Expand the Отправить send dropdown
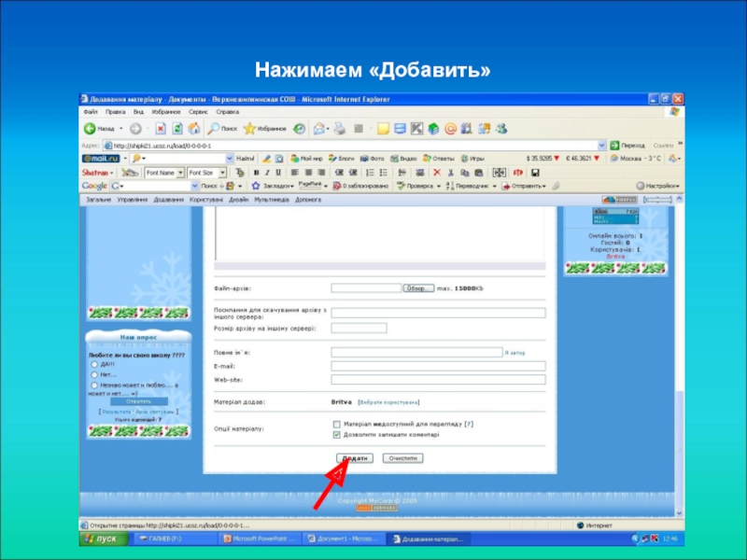This screenshot has height=560, width=747. pos(543,186)
